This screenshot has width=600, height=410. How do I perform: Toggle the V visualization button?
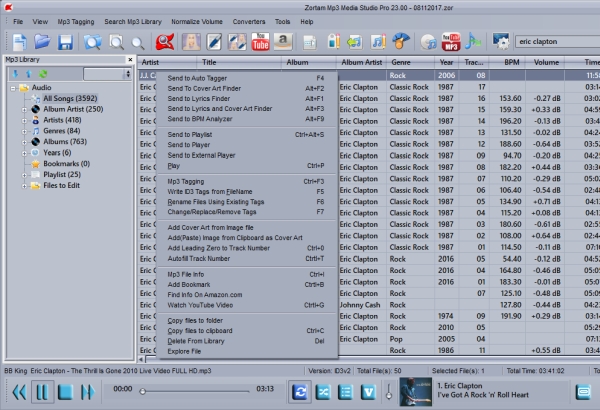(x=368, y=392)
